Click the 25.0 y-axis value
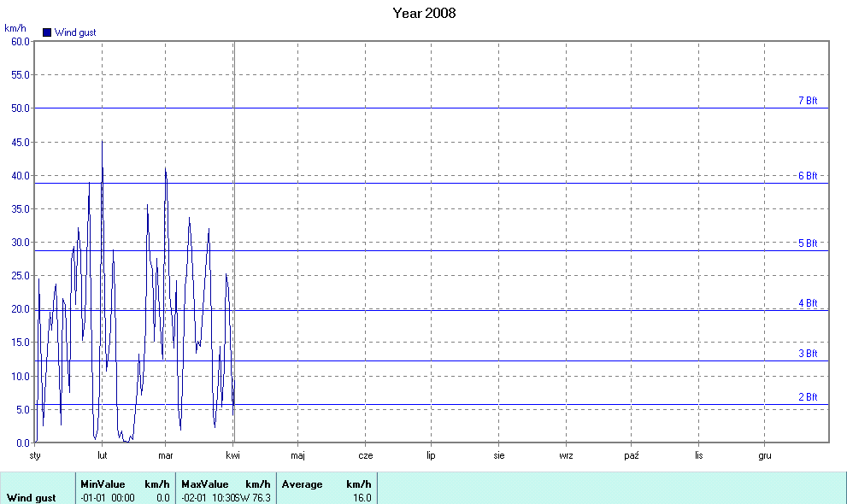 pyautogui.click(x=21, y=276)
